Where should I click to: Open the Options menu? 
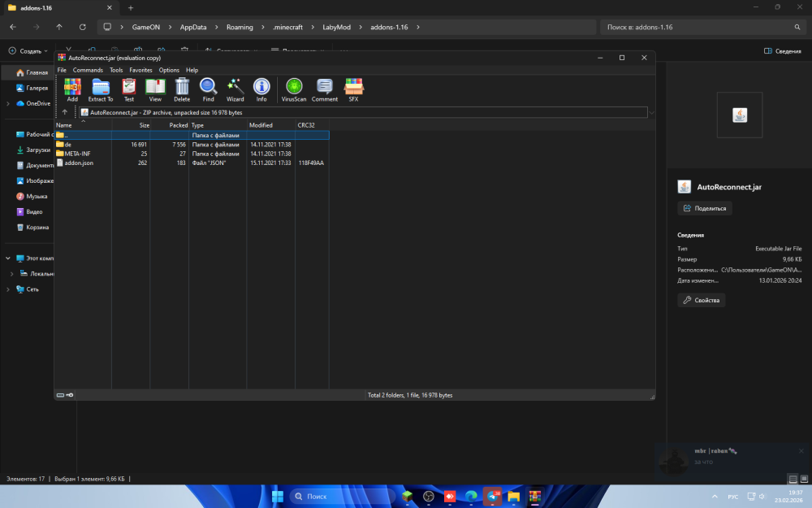169,70
